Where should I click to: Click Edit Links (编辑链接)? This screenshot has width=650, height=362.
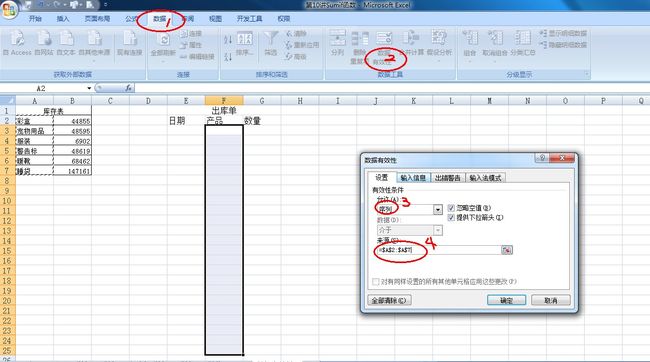tap(197, 56)
